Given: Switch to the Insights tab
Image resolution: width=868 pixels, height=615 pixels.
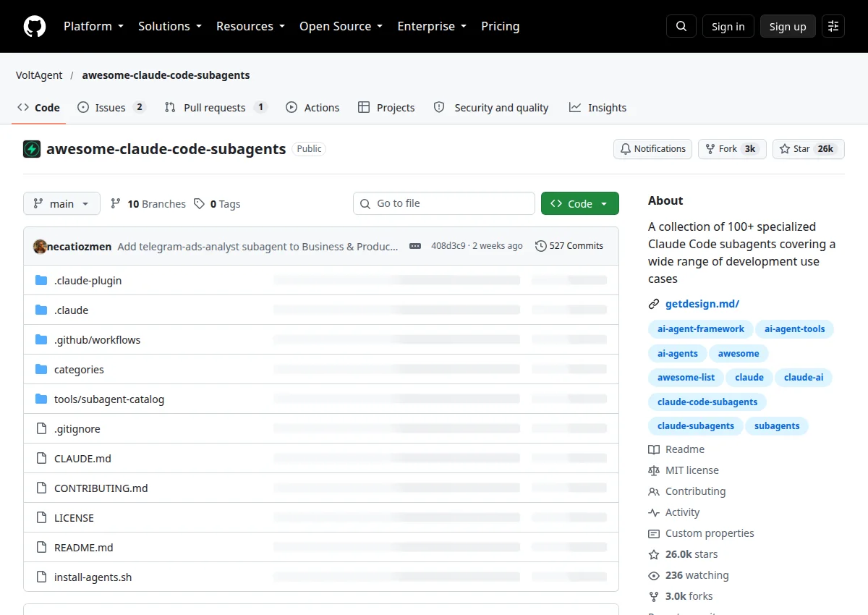Looking at the screenshot, I should tap(597, 107).
